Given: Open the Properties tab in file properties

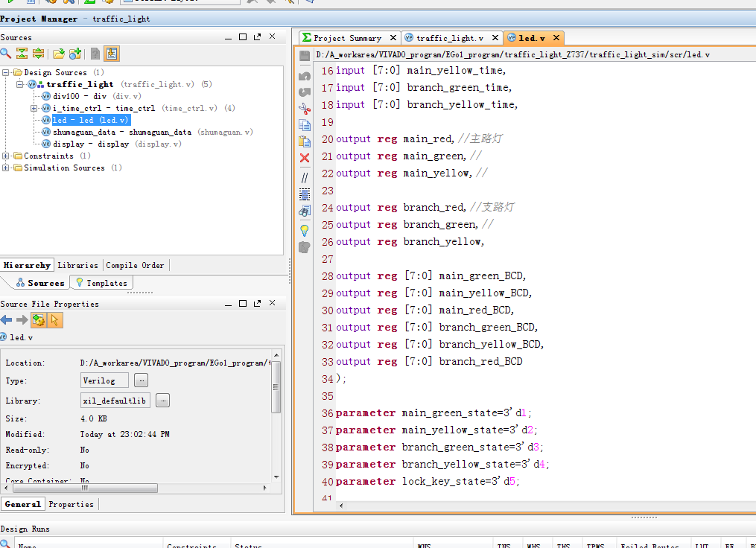Looking at the screenshot, I should point(71,504).
